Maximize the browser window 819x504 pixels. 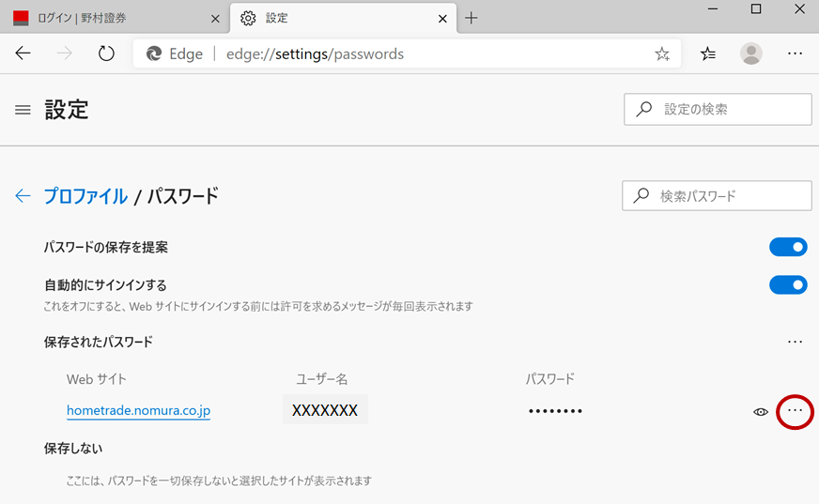[x=756, y=8]
